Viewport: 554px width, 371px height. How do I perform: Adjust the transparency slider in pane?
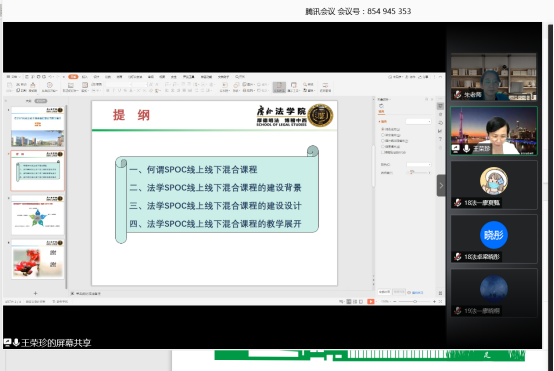(419, 173)
